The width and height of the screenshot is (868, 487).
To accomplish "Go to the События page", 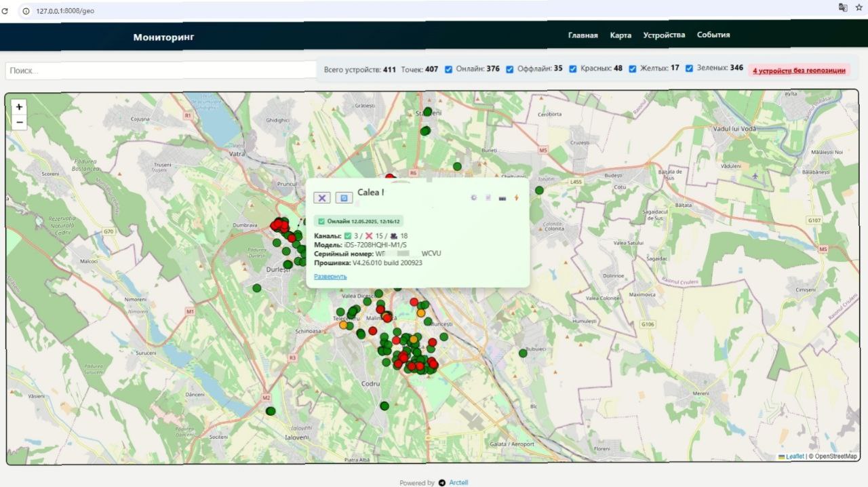I will pyautogui.click(x=713, y=35).
